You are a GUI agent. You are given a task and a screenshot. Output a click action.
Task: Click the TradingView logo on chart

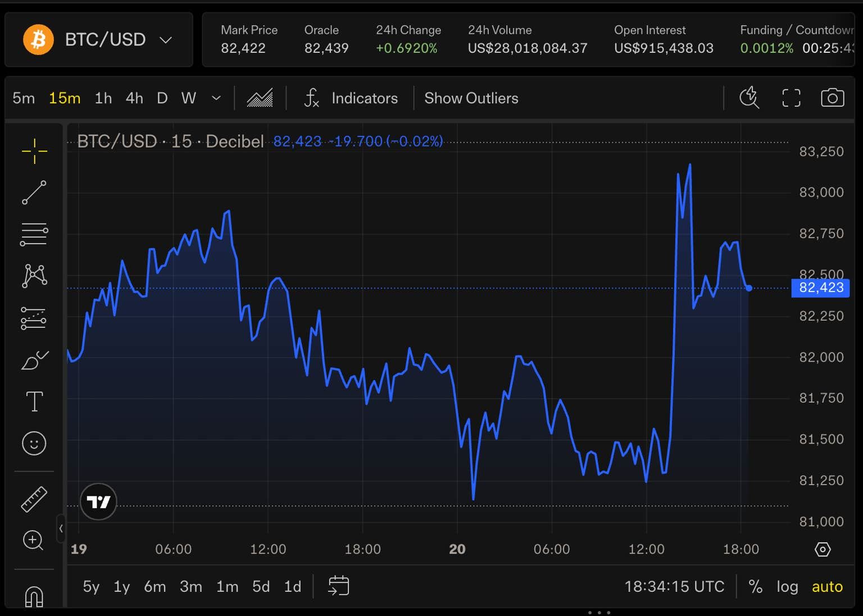coord(99,501)
